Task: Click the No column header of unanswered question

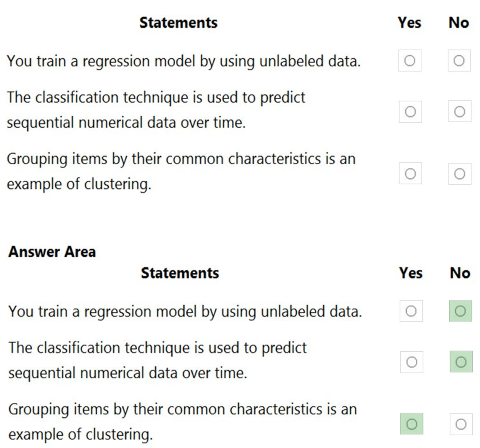Action: point(459,23)
